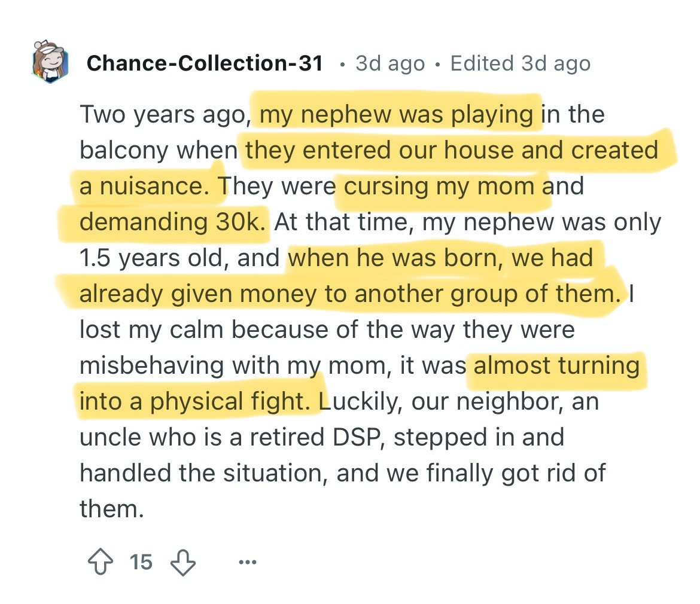Open the Chance-Collection-31 user profile
The height and width of the screenshot is (604, 700).
[x=205, y=63]
